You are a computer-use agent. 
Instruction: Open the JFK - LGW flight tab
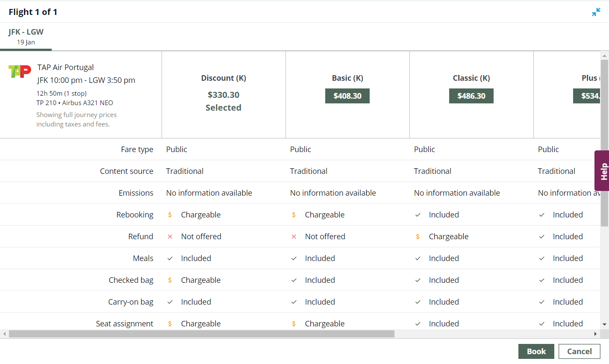point(26,36)
